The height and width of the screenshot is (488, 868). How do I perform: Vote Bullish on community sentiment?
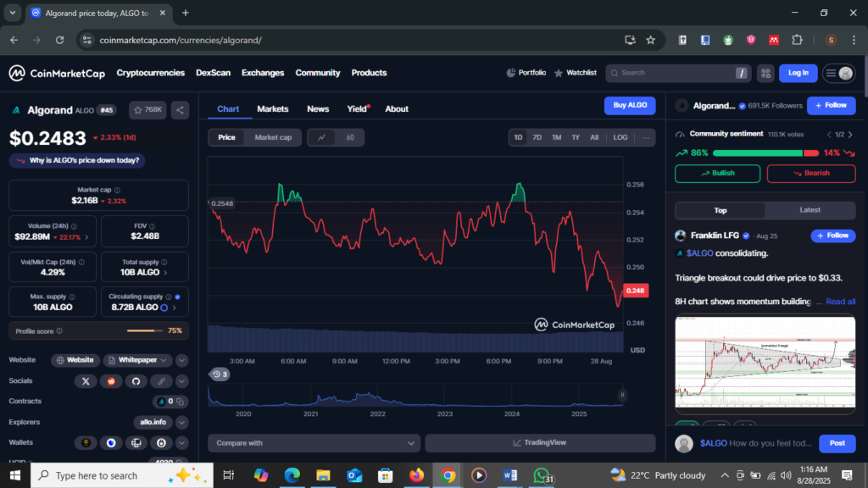(717, 174)
